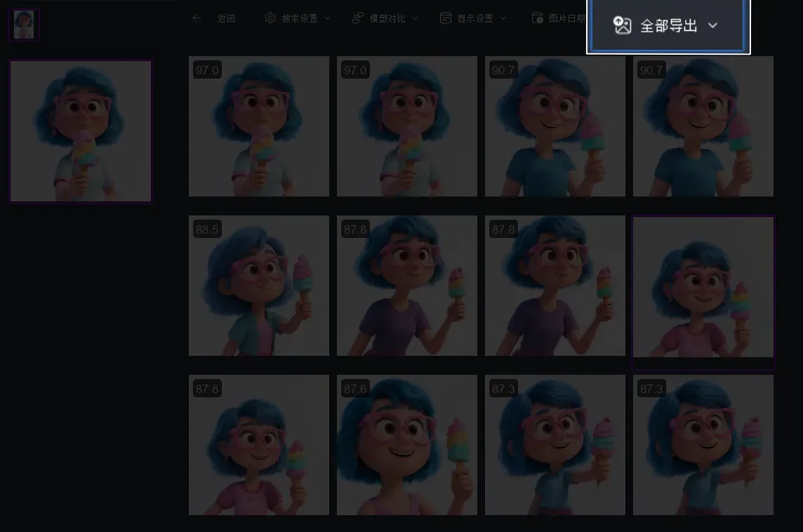This screenshot has height=532, width=803.
Task: Click the large query preview in left panel
Action: click(x=80, y=131)
